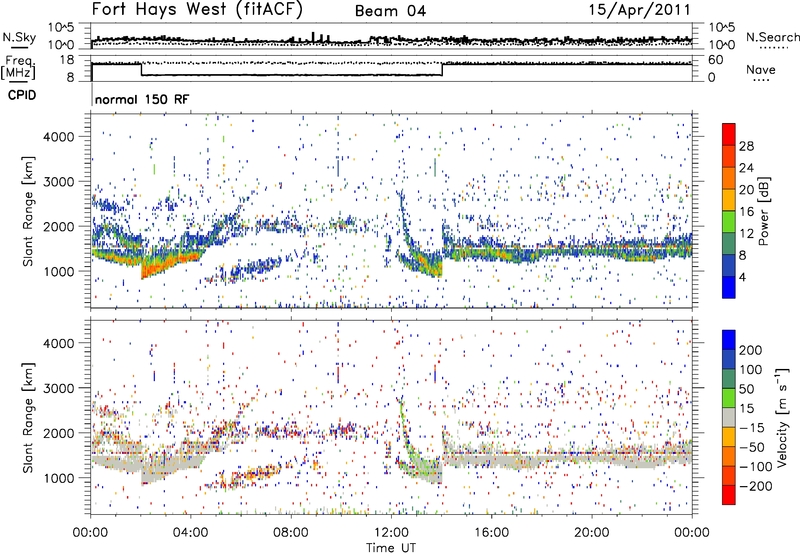The image size is (800, 554).
Task: Click the frequency step down near 02:00
Action: click(141, 70)
